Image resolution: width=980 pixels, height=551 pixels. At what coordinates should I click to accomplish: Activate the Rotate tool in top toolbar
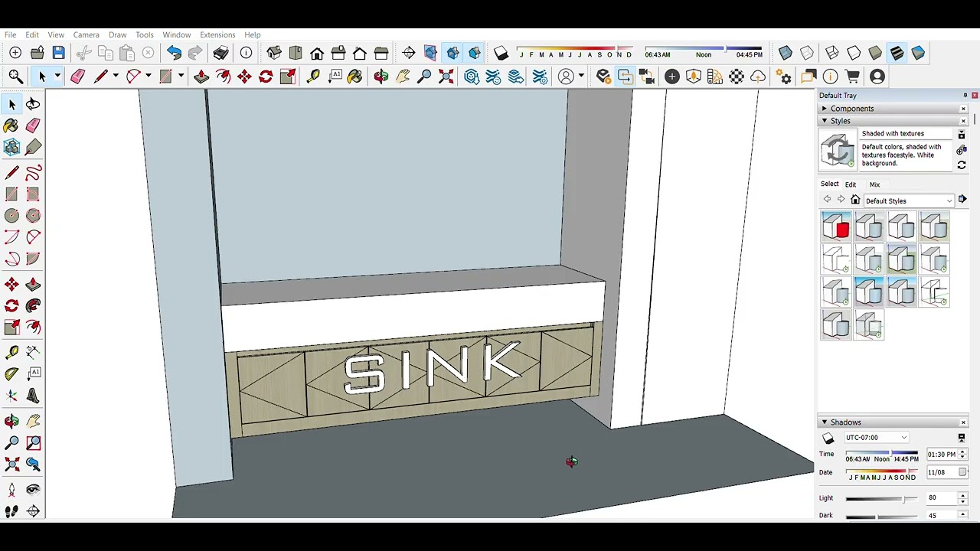266,77
